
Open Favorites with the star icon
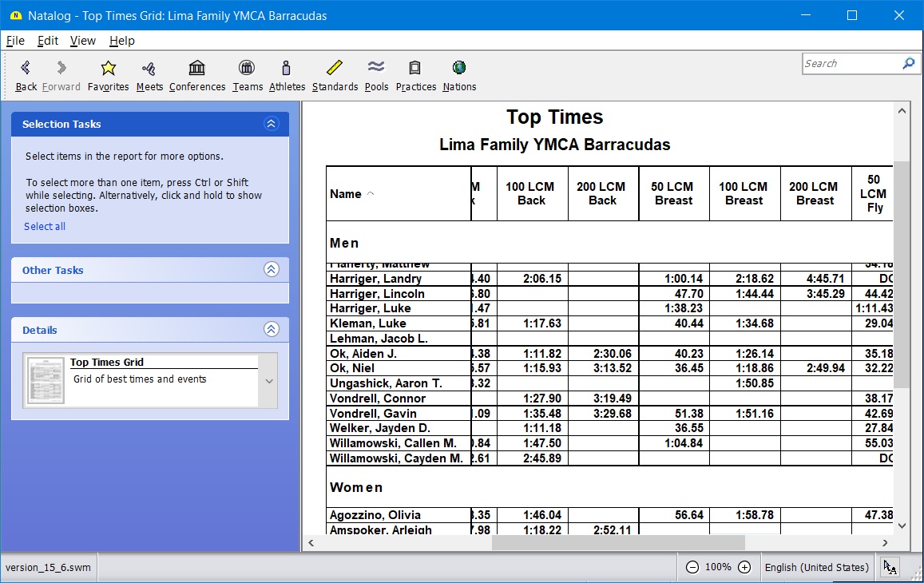109,69
